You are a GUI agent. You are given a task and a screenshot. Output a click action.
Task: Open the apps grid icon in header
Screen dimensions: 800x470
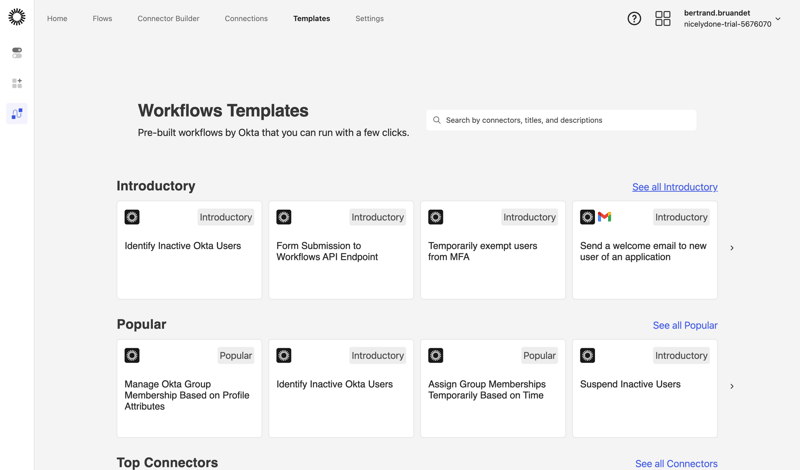pyautogui.click(x=663, y=19)
